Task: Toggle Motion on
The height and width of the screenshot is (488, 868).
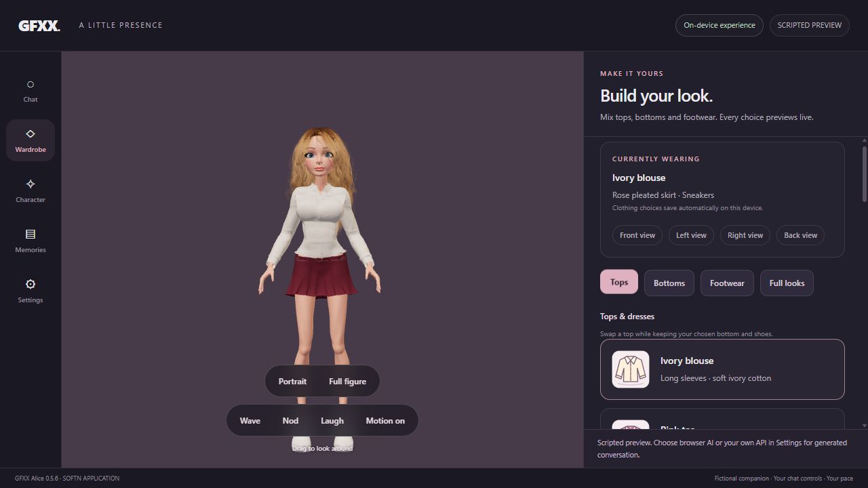Action: [x=385, y=421]
